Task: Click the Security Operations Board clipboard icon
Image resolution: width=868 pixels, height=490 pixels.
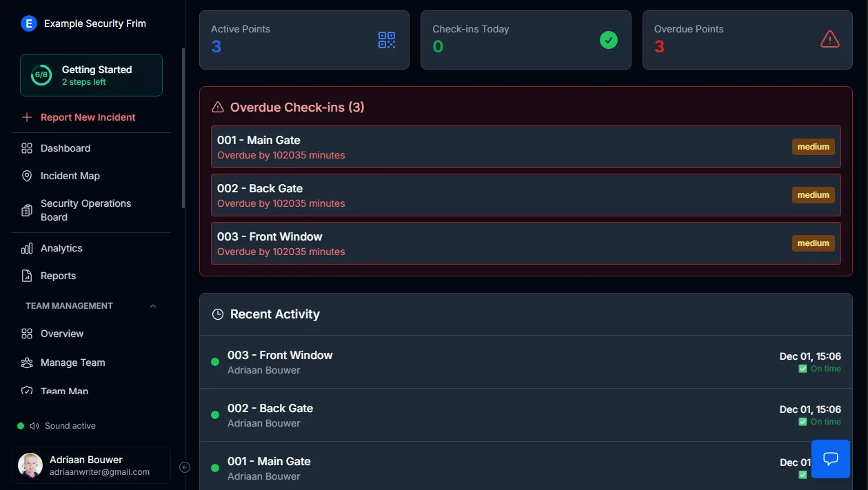Action: [x=27, y=210]
